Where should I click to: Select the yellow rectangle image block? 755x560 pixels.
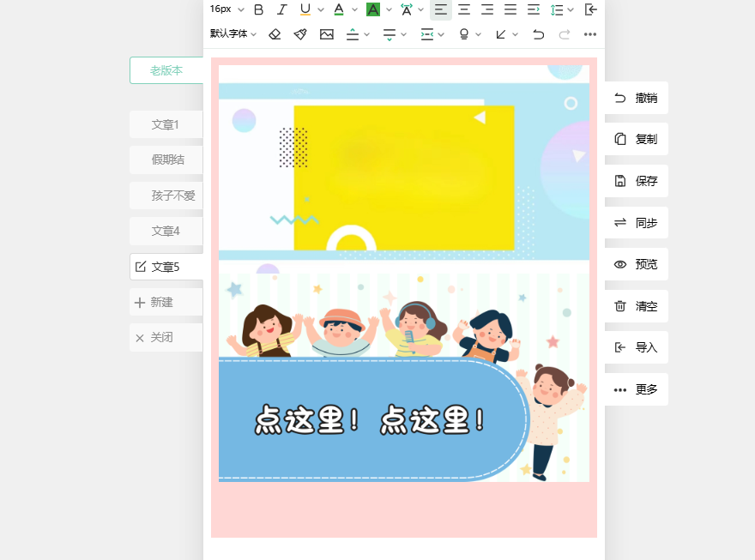[404, 178]
